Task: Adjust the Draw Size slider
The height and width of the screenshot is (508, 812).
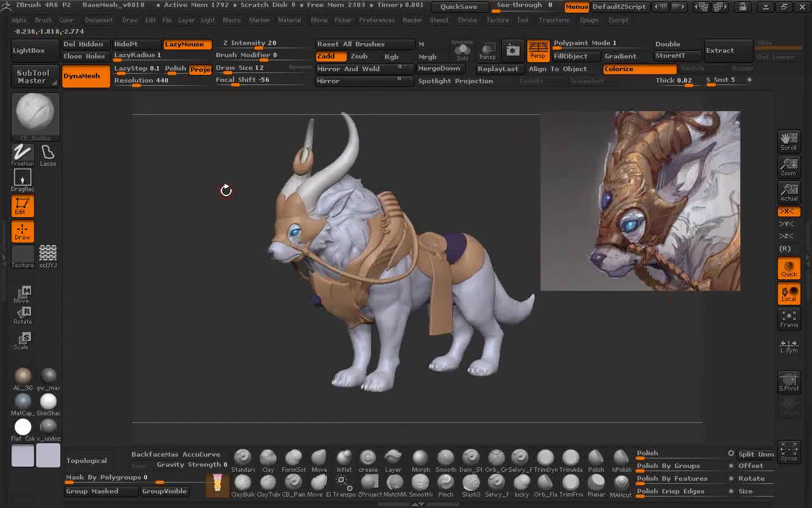Action: coord(251,69)
